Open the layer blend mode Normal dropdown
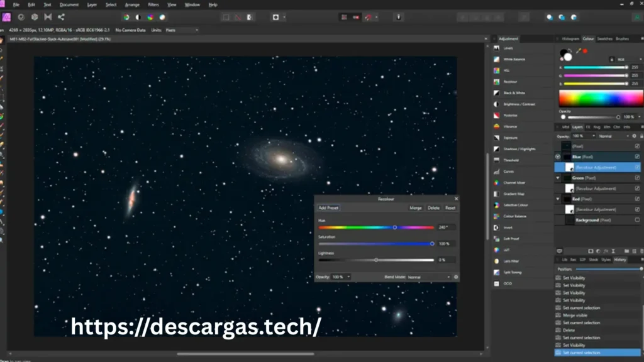This screenshot has height=362, width=644. 614,136
